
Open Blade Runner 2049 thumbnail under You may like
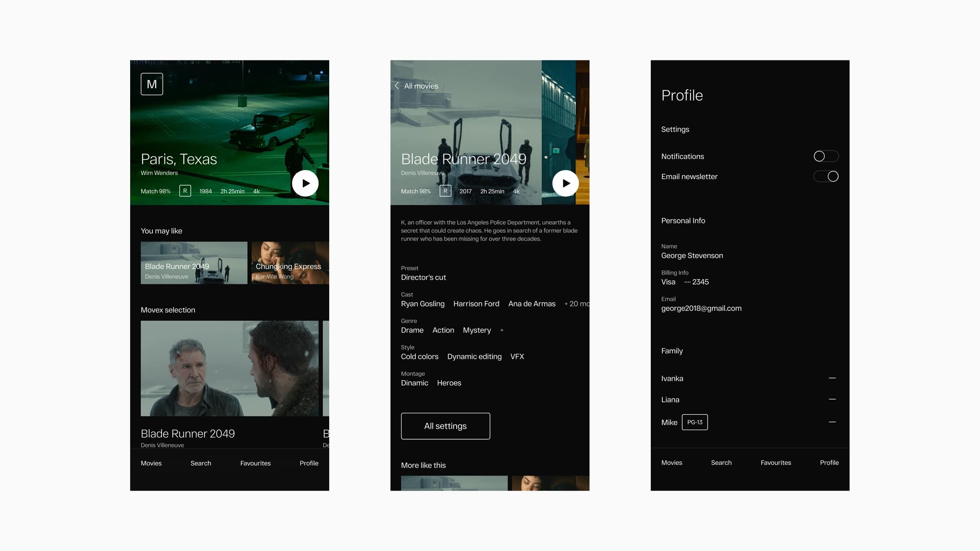(194, 263)
